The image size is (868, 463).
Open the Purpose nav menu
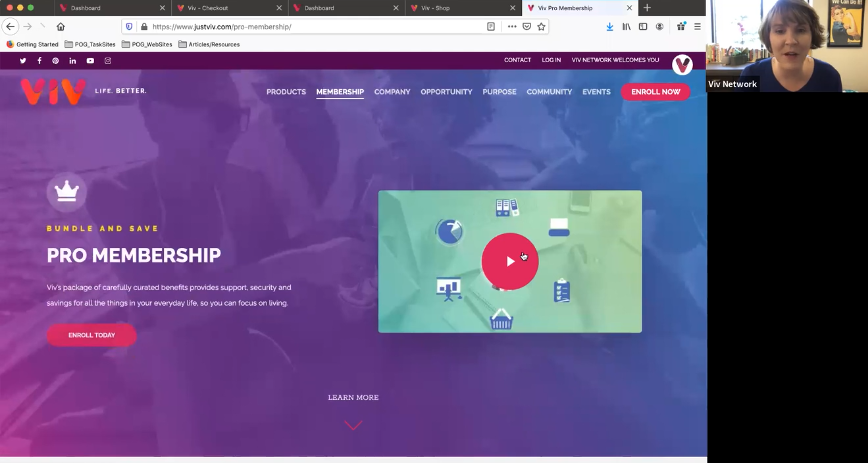click(499, 92)
